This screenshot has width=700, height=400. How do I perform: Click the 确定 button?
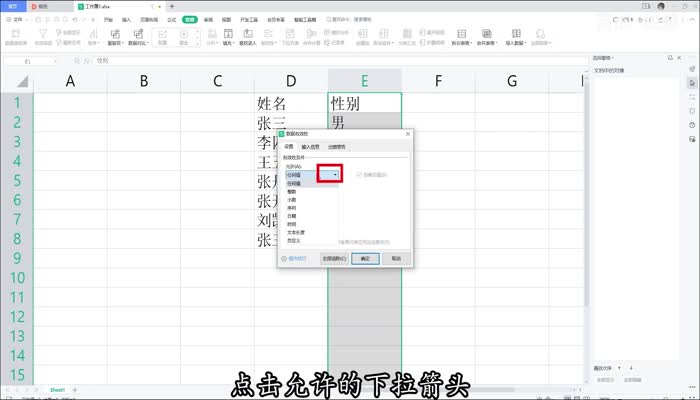coord(365,258)
